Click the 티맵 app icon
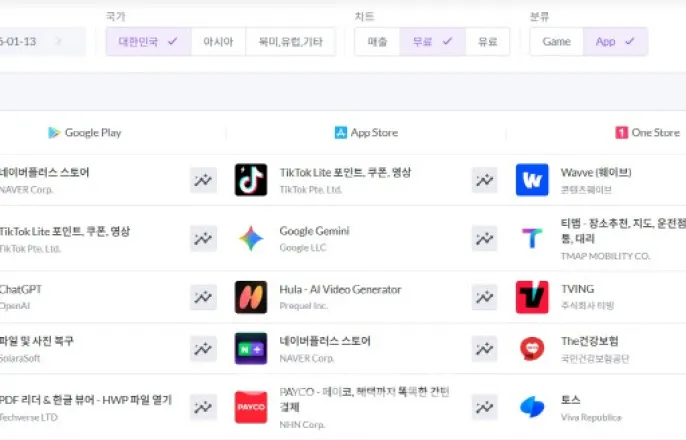The image size is (686, 440). tap(532, 238)
